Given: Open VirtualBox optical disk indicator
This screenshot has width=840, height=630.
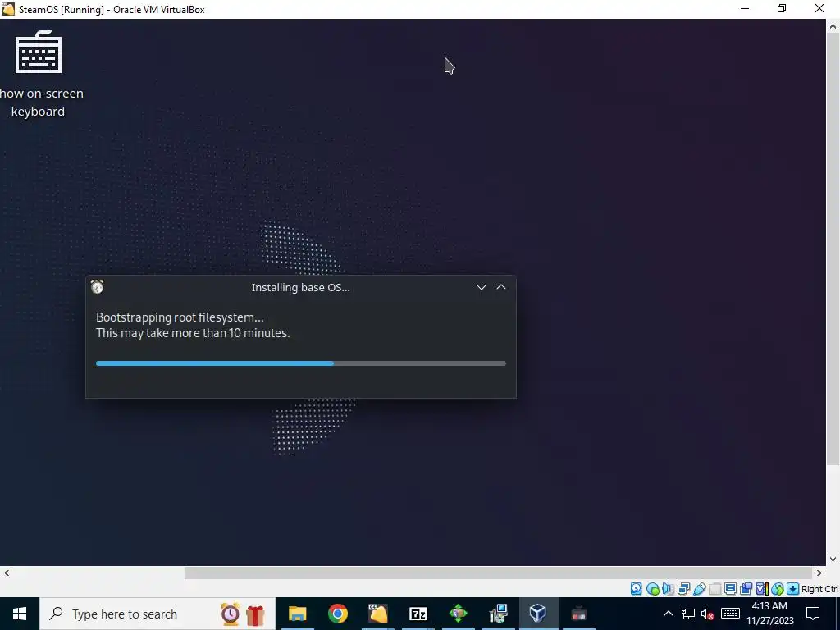Looking at the screenshot, I should (x=652, y=589).
